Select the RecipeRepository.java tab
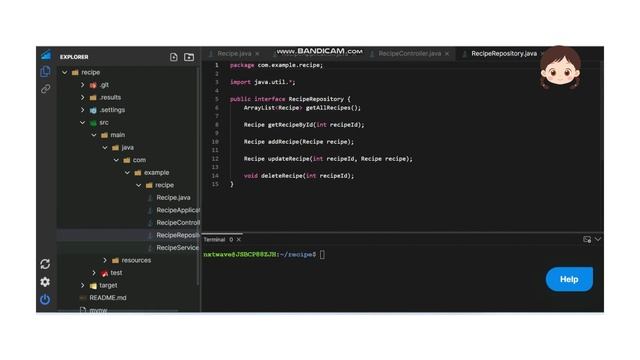 pos(504,53)
